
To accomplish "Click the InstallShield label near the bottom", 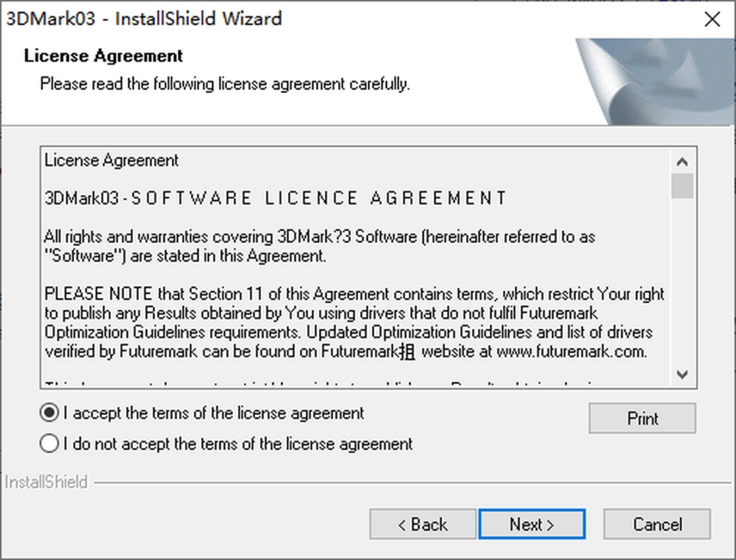I will [46, 482].
